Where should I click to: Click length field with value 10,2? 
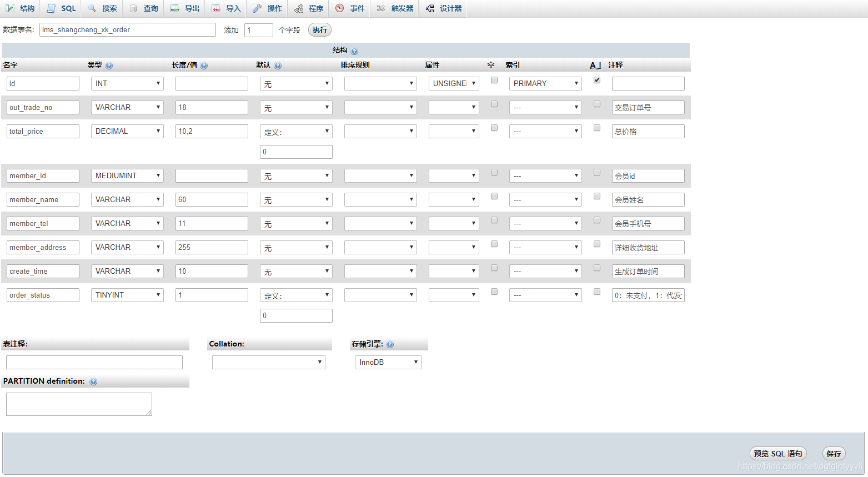(212, 131)
